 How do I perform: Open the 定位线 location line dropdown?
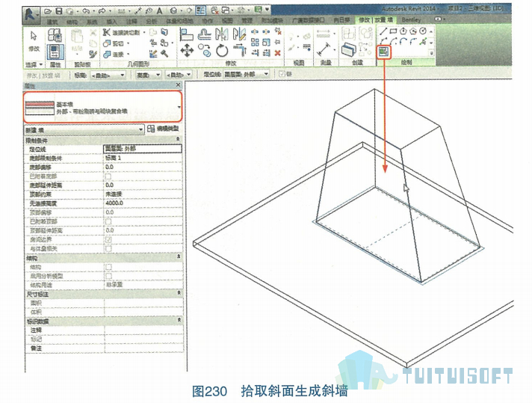(x=246, y=74)
